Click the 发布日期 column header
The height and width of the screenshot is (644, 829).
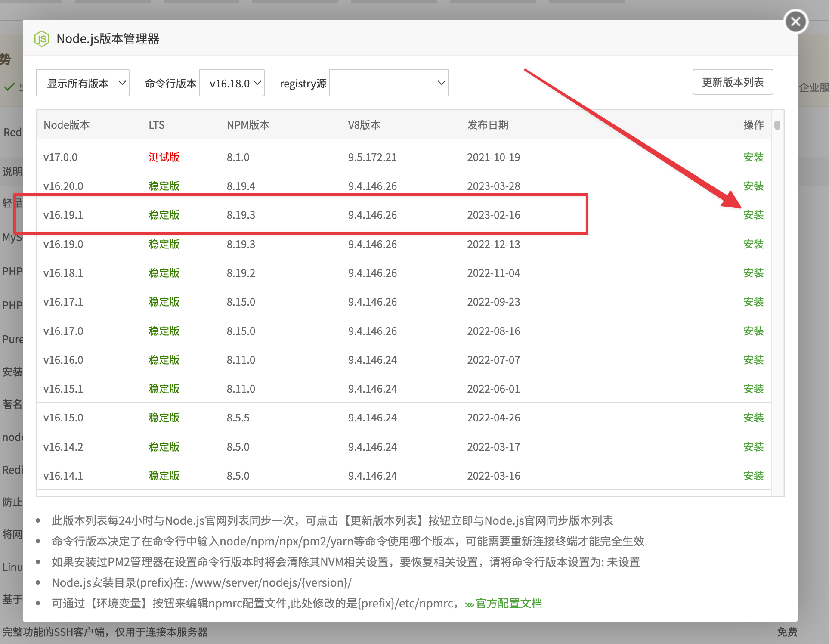point(488,125)
